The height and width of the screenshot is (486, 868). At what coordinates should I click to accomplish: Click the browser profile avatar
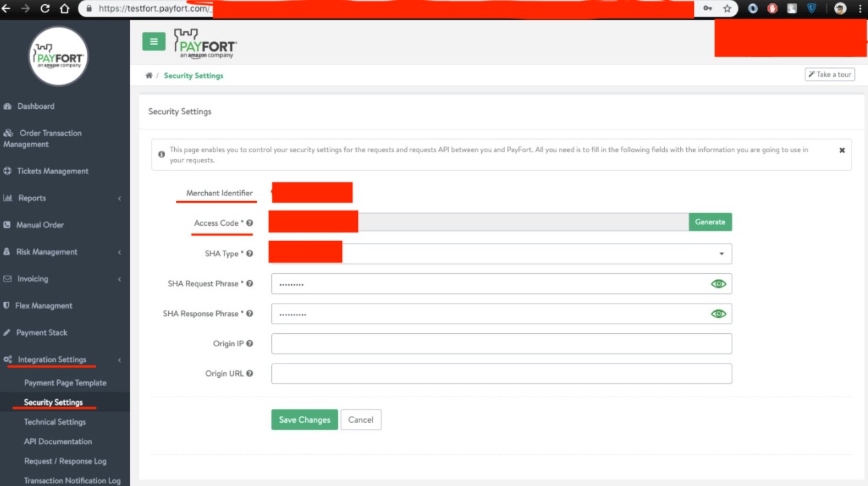click(x=840, y=9)
